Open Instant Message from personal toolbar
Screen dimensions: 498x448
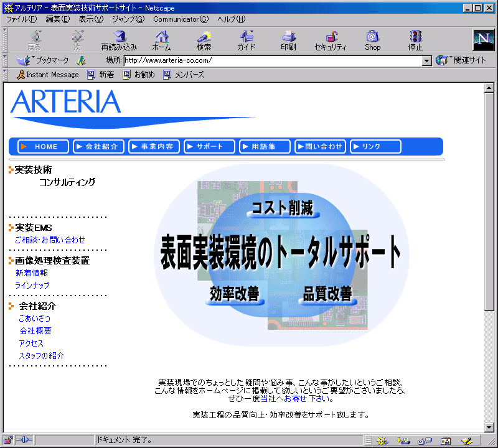(x=48, y=75)
